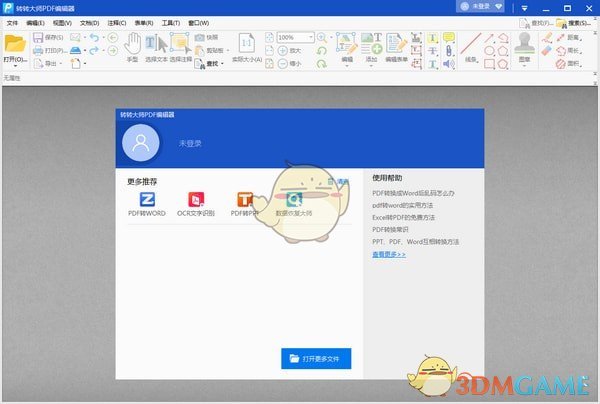600x404 pixels.
Task: Select the rectangle shape drawing tool
Action: pos(489,64)
